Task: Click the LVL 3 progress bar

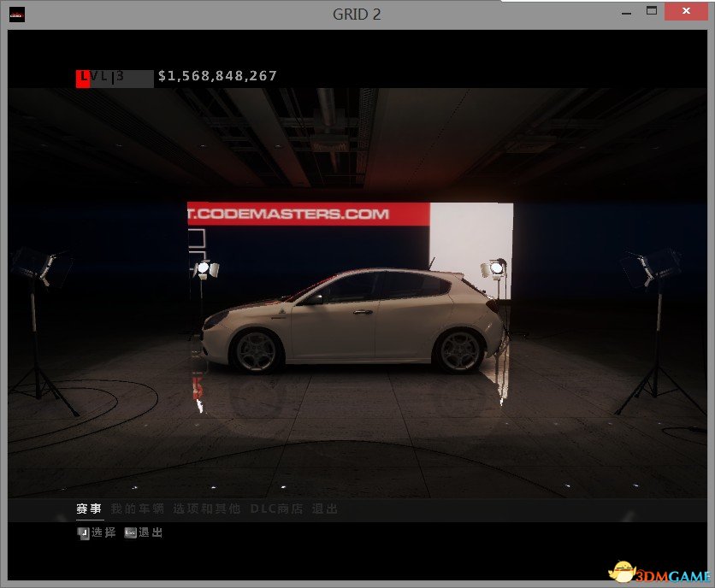Action: (x=115, y=79)
